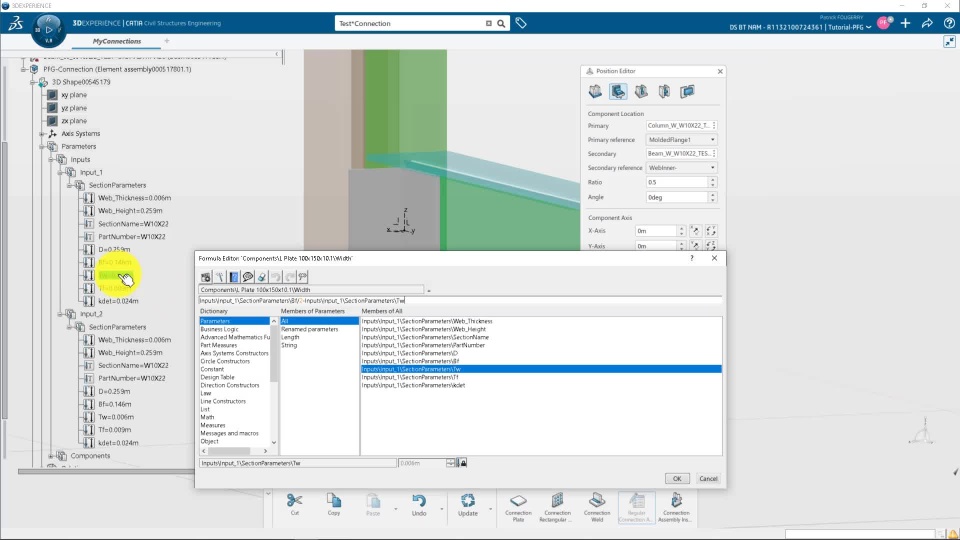Click the 3DEXPERIENCE compass play button
The width and height of the screenshot is (960, 540).
48,28
